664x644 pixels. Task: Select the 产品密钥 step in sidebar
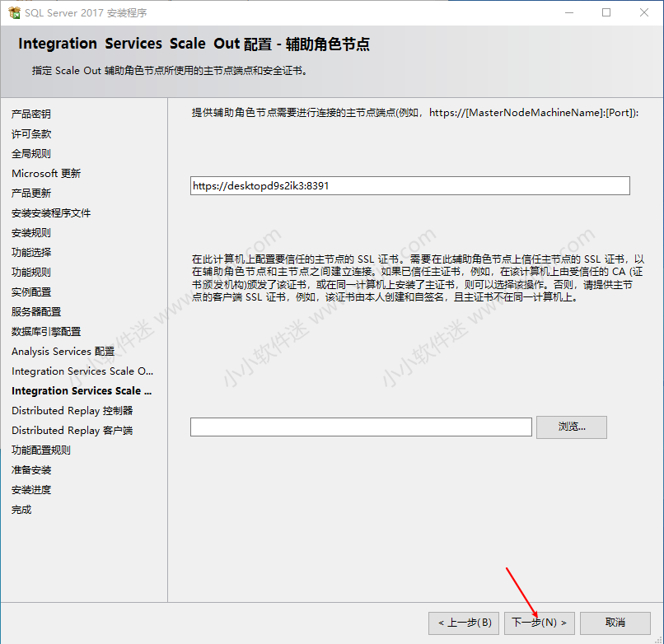click(31, 114)
